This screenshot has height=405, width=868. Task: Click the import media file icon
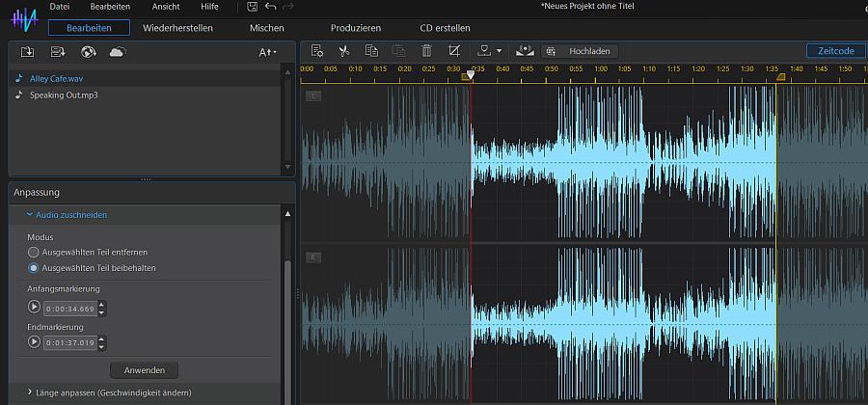point(27,52)
